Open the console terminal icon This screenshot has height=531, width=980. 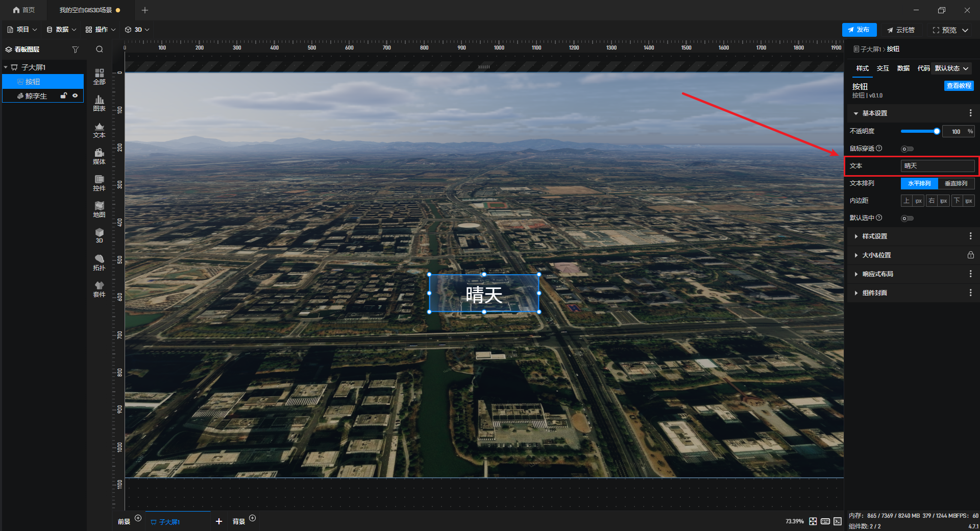coord(838,521)
